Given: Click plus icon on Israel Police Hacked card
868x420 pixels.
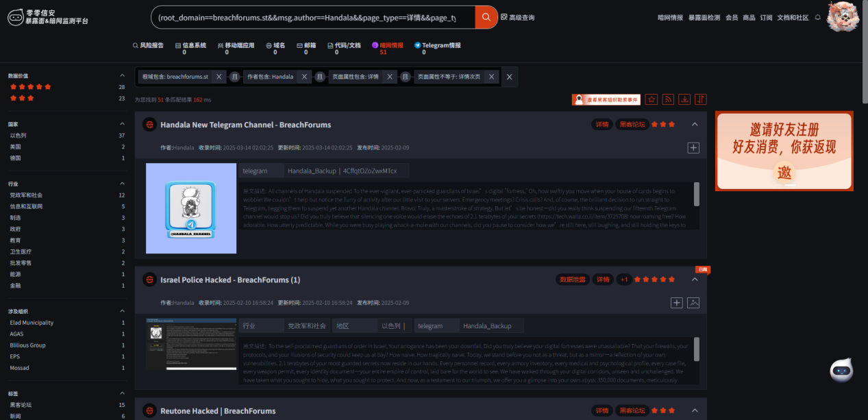Looking at the screenshot, I should tap(677, 302).
